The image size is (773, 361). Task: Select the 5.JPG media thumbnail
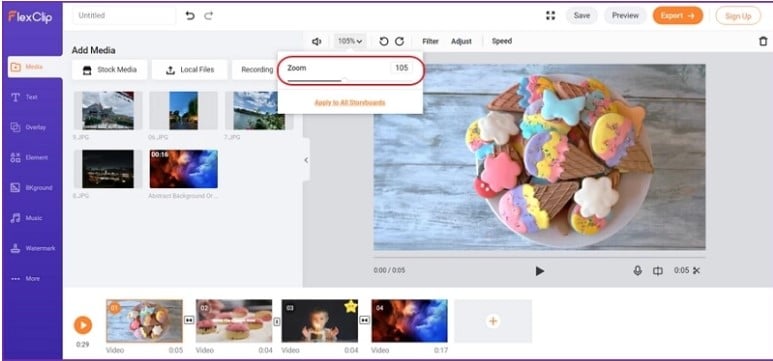click(x=108, y=110)
